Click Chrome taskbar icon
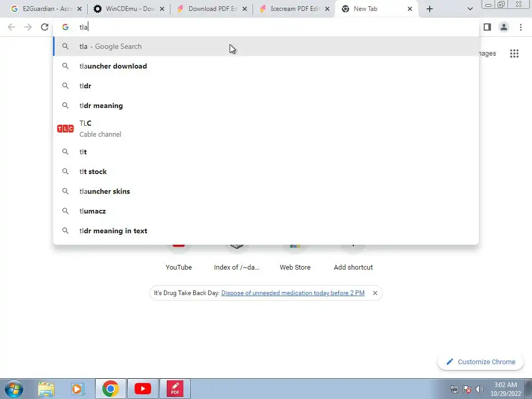The width and height of the screenshot is (532, 399). coord(110,389)
